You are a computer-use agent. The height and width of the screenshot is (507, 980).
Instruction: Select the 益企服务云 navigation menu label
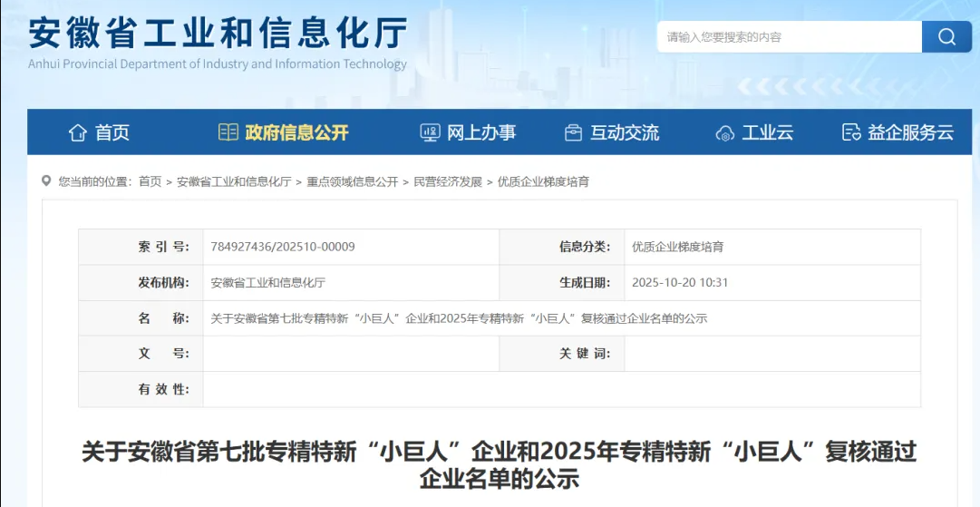(910, 132)
